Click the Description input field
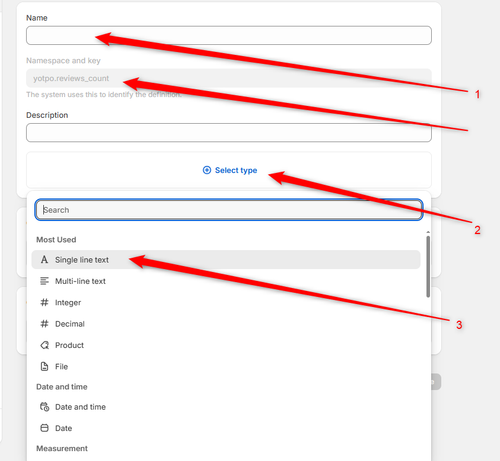This screenshot has width=500, height=461. (x=229, y=133)
